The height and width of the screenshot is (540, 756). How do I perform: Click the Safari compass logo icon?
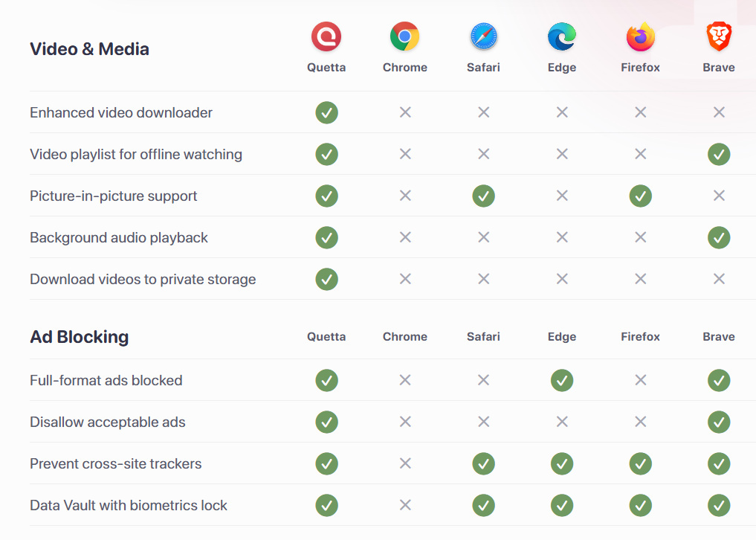click(483, 36)
